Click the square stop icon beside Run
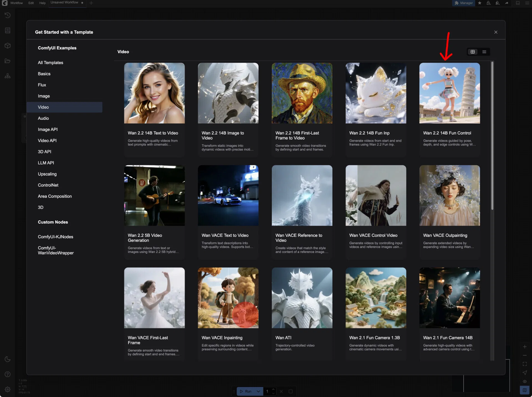The height and width of the screenshot is (397, 532). pyautogui.click(x=291, y=391)
